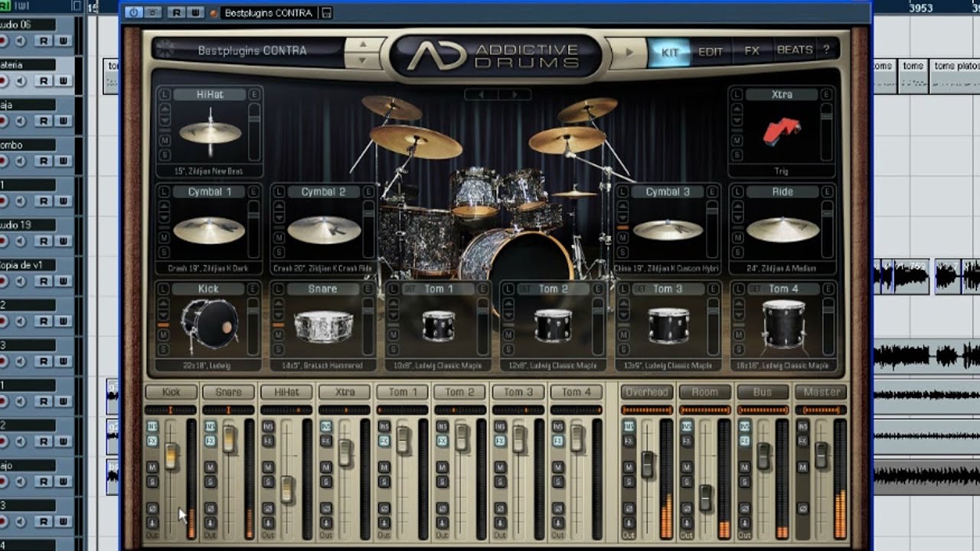The width and height of the screenshot is (980, 551).
Task: Load a HiHat sample with the L button
Action: pos(164,94)
